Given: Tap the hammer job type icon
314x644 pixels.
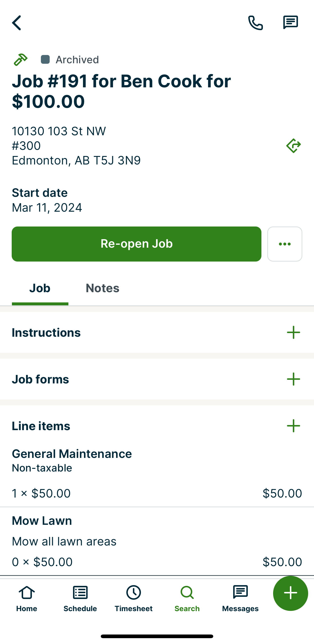Looking at the screenshot, I should point(20,60).
